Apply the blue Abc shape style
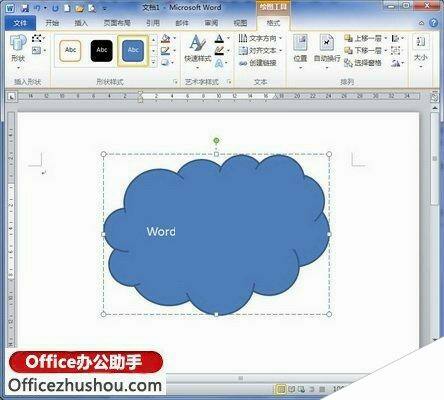444x400 pixels. (x=133, y=51)
